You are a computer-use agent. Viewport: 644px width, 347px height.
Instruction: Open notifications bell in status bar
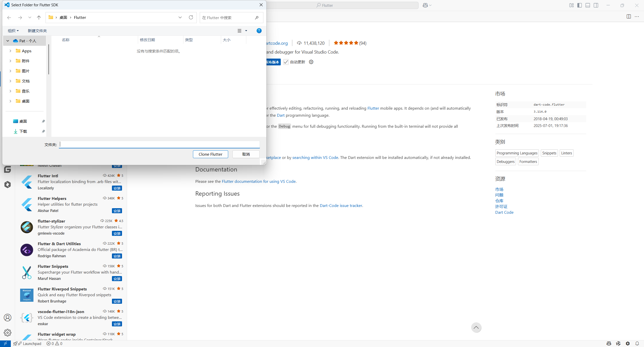coord(637,343)
